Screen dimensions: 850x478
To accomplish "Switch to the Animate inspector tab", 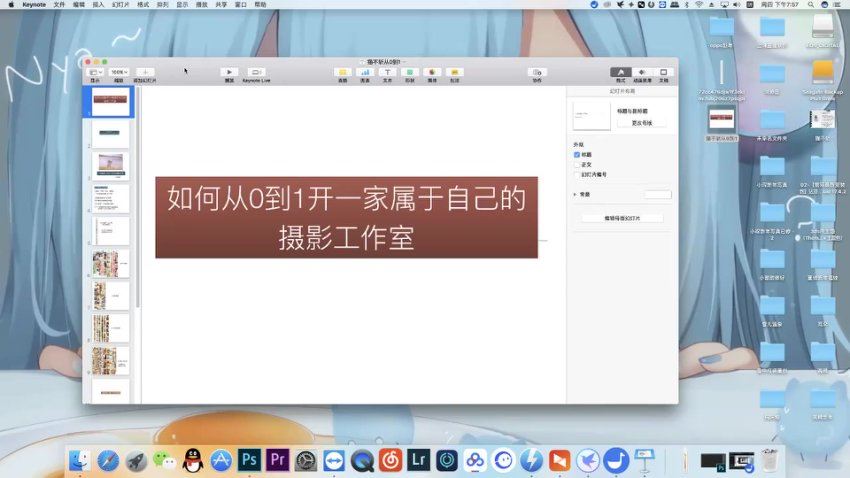I will point(642,72).
